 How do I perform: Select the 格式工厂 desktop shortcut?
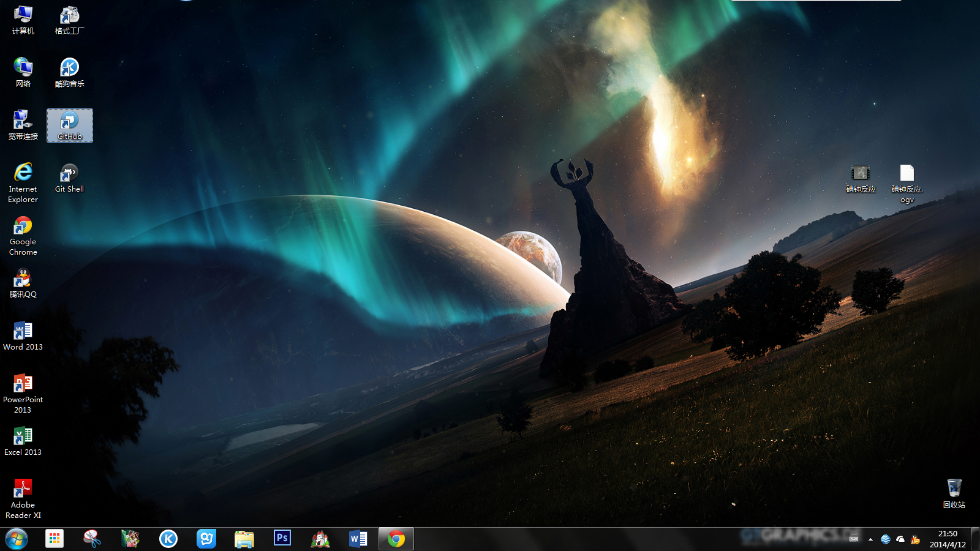(x=70, y=20)
